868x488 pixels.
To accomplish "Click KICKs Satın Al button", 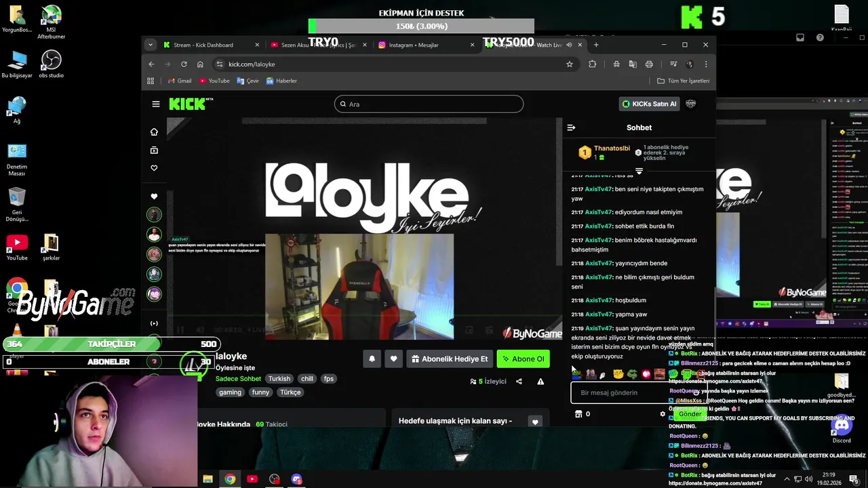I will (650, 104).
